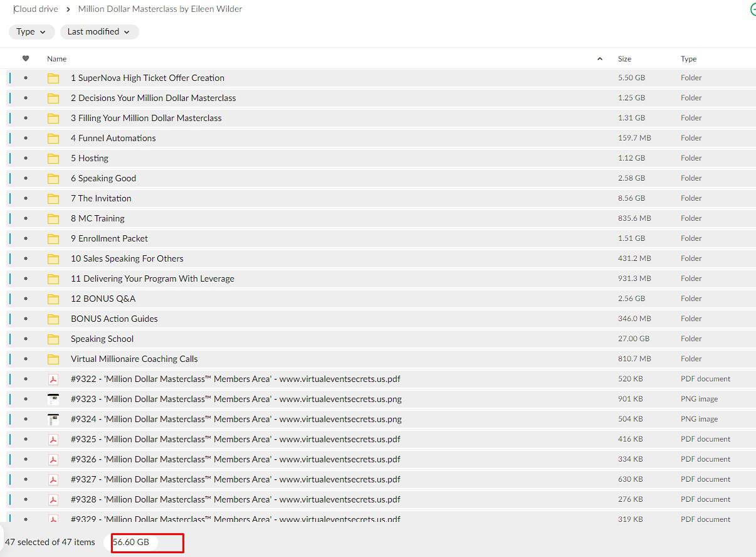The image size is (756, 557).
Task: Sort the list by Type column header
Action: coord(688,59)
